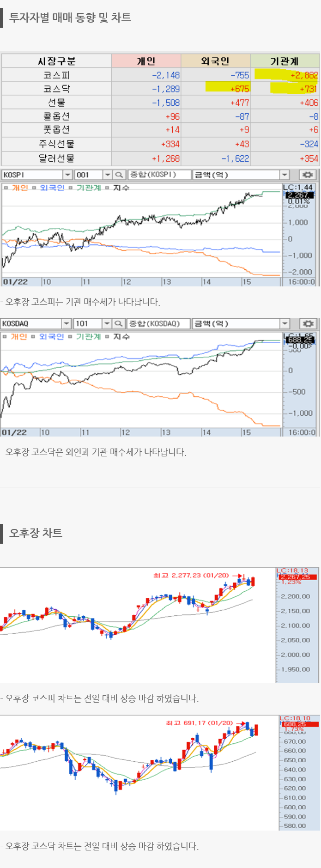321x868 pixels.
Task: Click the 최고 2,277.23 high-price marker
Action: pyautogui.click(x=191, y=575)
